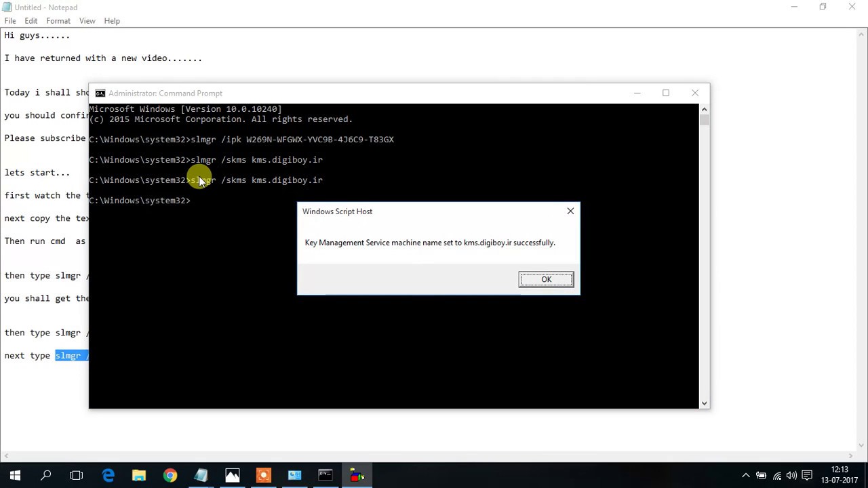Open the volume speaker tray icon
868x488 pixels.
coord(791,476)
